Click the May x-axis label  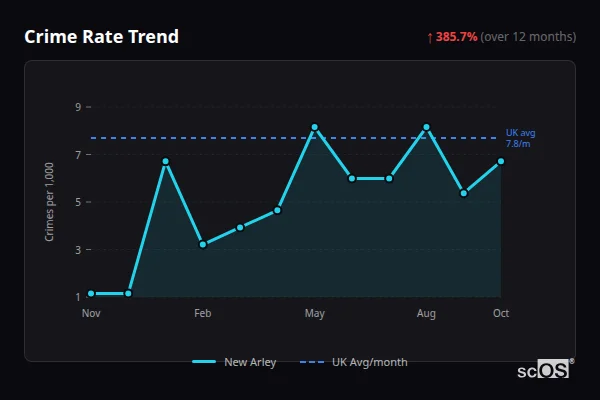pyautogui.click(x=315, y=313)
